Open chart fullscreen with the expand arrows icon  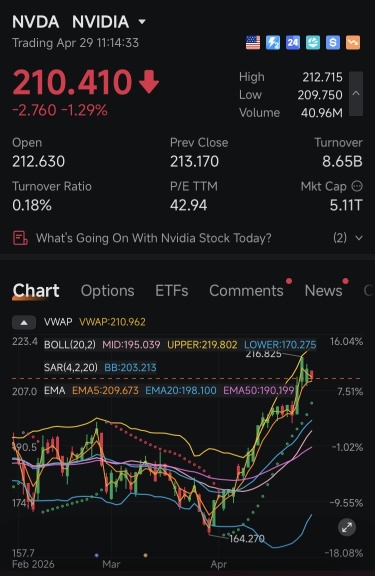click(347, 528)
